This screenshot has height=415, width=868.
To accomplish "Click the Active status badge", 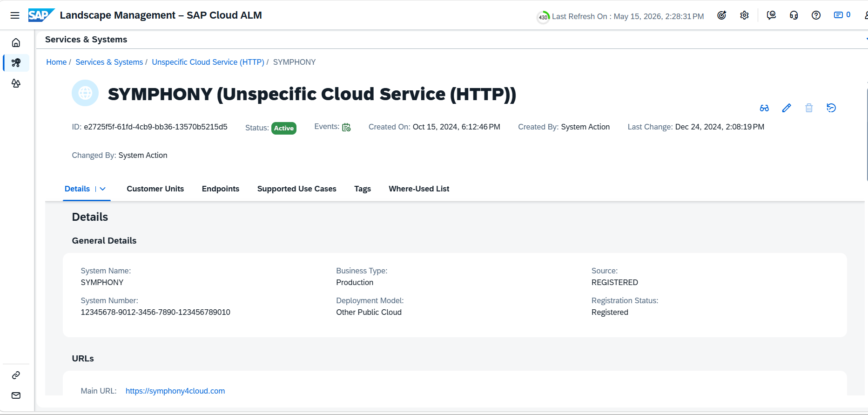I will point(284,128).
